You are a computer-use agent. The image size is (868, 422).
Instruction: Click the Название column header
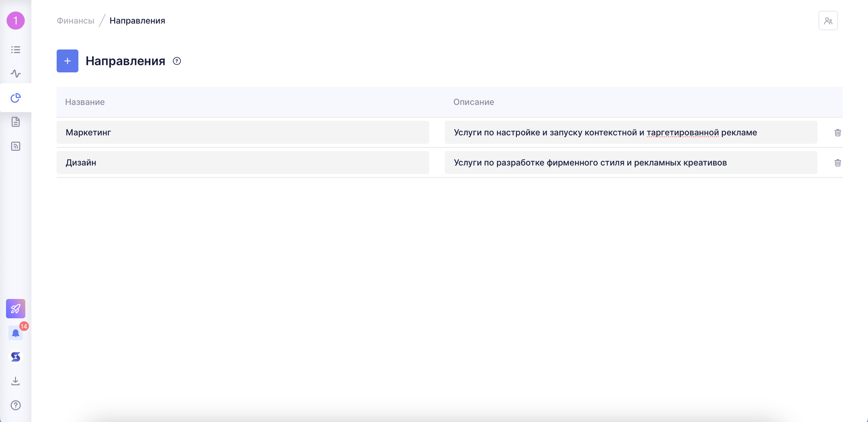tap(85, 102)
